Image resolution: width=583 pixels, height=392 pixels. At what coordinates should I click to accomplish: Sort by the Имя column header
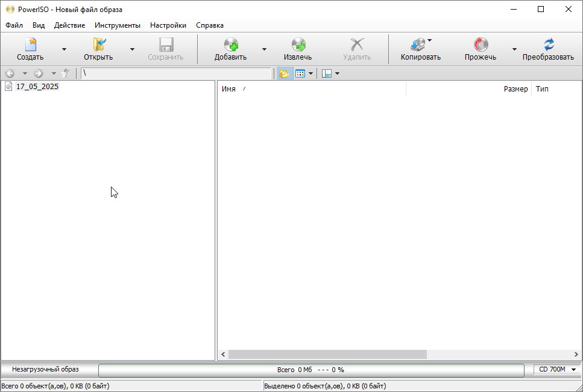pyautogui.click(x=312, y=89)
